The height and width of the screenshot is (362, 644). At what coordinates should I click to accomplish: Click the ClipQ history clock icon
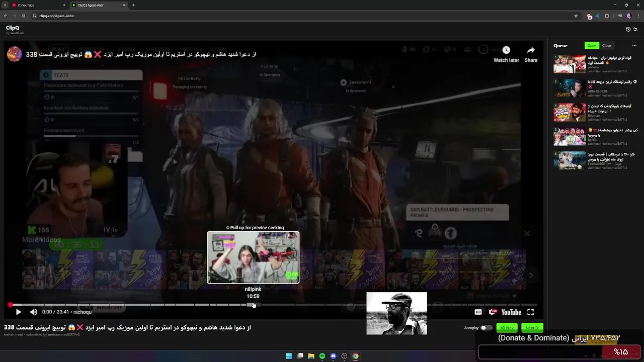coord(628,30)
